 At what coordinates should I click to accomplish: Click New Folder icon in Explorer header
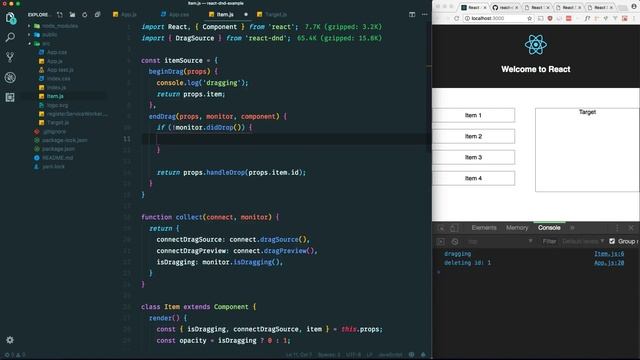72,15
